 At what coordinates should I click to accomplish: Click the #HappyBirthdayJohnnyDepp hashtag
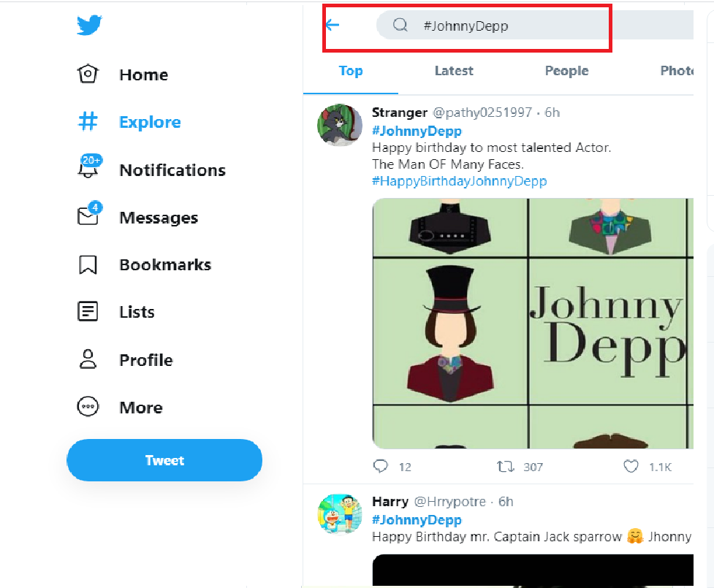click(460, 181)
